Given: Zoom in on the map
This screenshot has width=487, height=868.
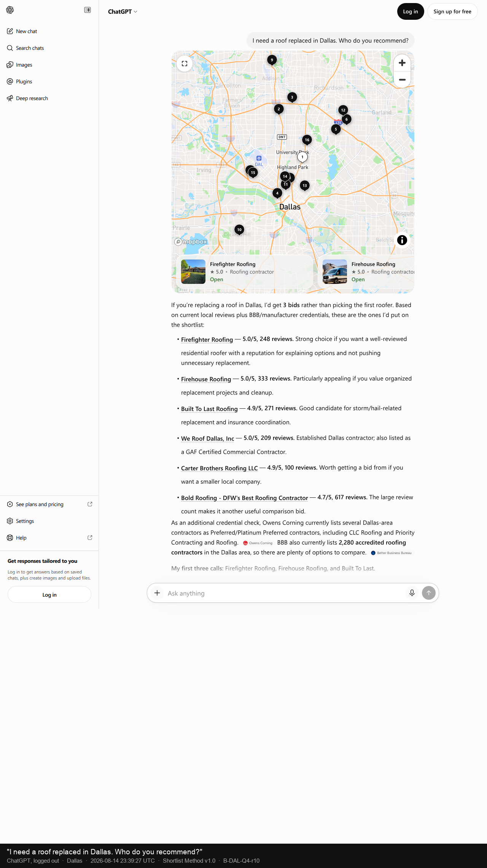Looking at the screenshot, I should pyautogui.click(x=402, y=63).
